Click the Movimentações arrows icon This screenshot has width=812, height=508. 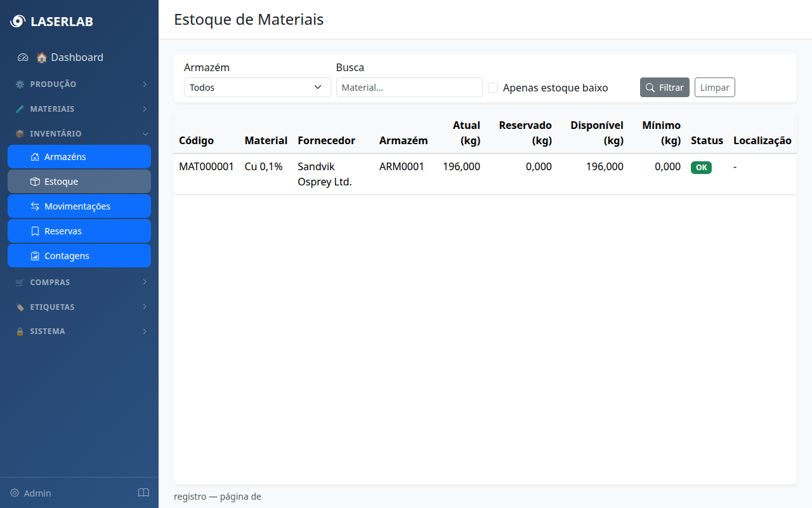(35, 206)
